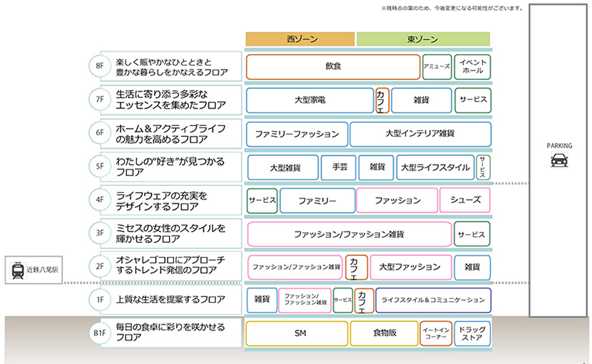Click the カフェ box on 7F
The width and height of the screenshot is (592, 364).
[382, 100]
